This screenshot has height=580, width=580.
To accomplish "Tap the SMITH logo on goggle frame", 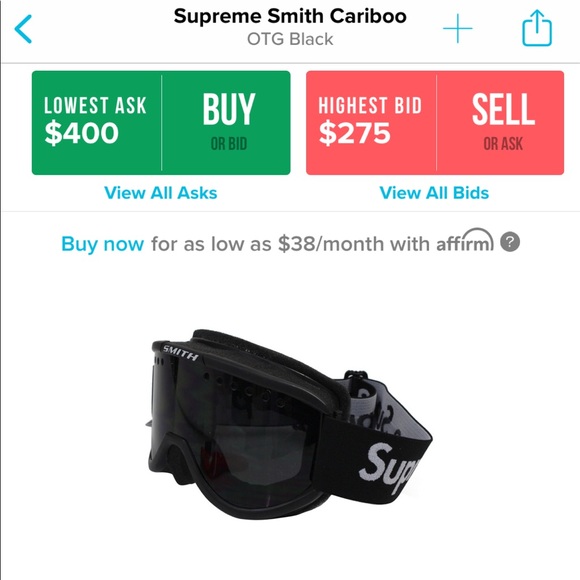I will (181, 353).
